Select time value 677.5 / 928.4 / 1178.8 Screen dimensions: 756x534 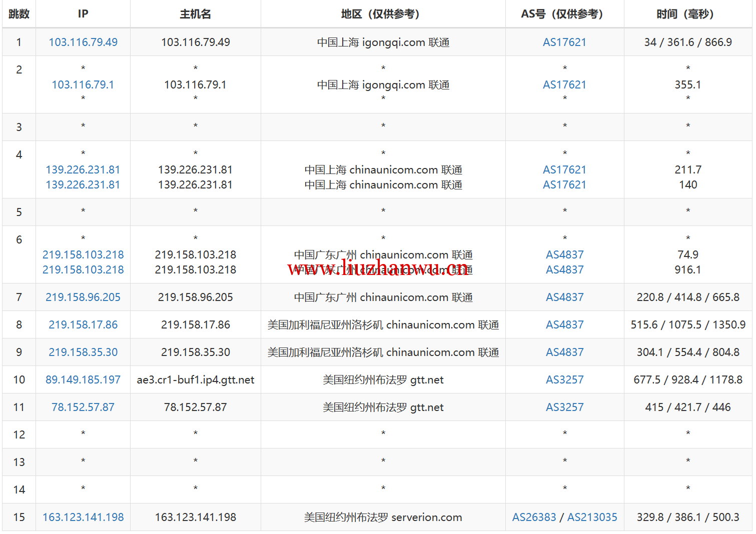coord(688,379)
